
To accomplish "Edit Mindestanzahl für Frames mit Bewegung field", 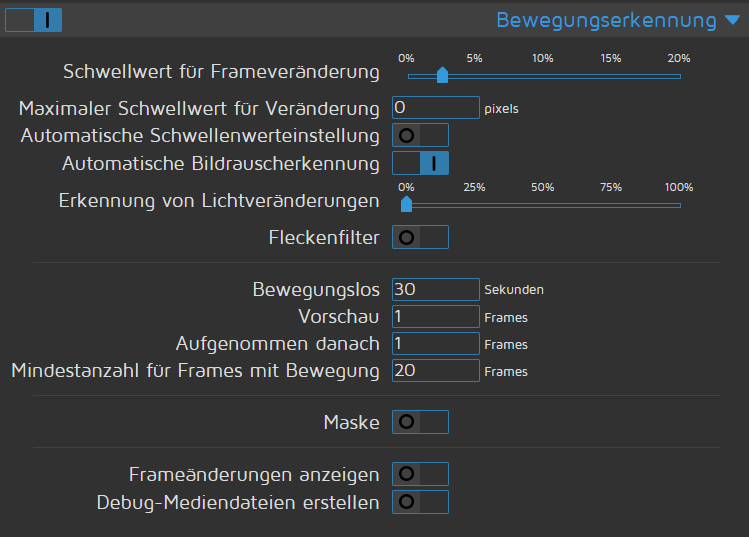I will pos(436,370).
